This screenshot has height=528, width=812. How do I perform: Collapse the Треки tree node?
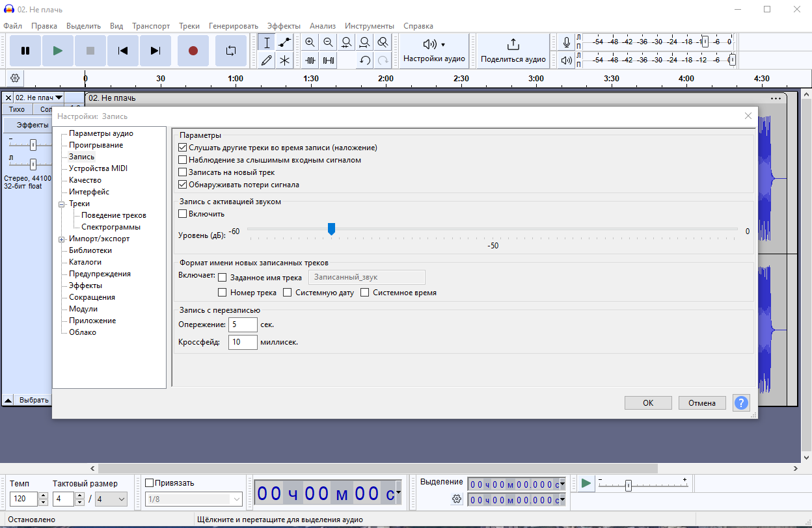(x=62, y=204)
